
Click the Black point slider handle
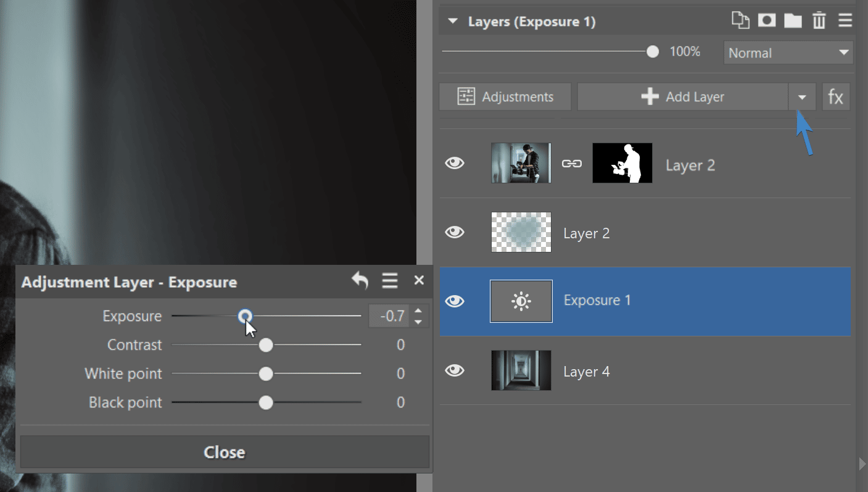coord(266,403)
